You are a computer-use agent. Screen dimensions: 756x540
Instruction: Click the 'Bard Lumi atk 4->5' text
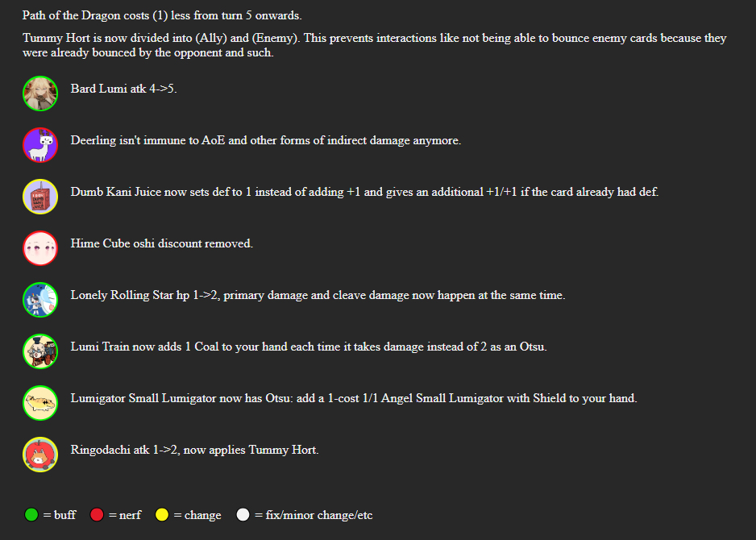(x=123, y=89)
